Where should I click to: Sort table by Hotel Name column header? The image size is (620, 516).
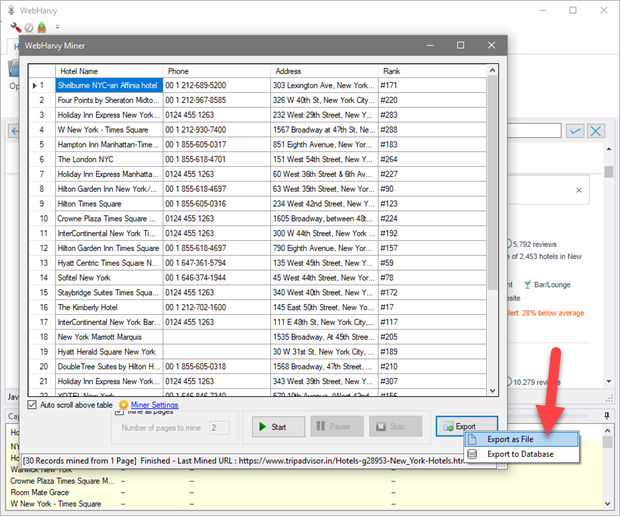pos(108,71)
